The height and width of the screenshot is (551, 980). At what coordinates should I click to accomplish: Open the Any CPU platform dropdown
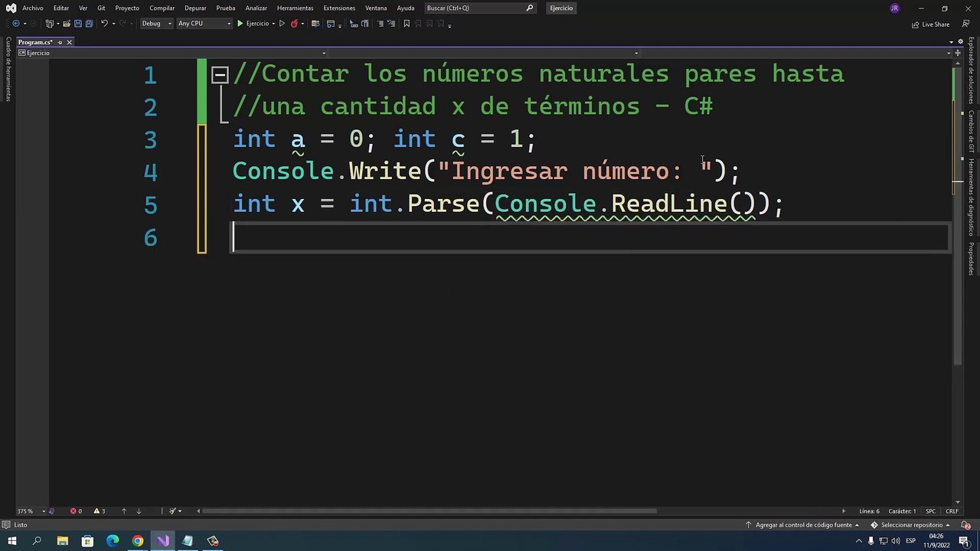[204, 24]
